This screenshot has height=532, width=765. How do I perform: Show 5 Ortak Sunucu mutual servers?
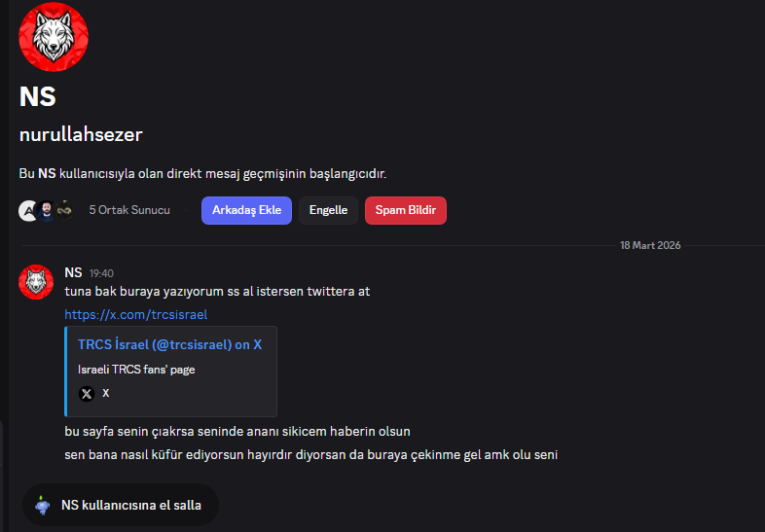tap(129, 210)
